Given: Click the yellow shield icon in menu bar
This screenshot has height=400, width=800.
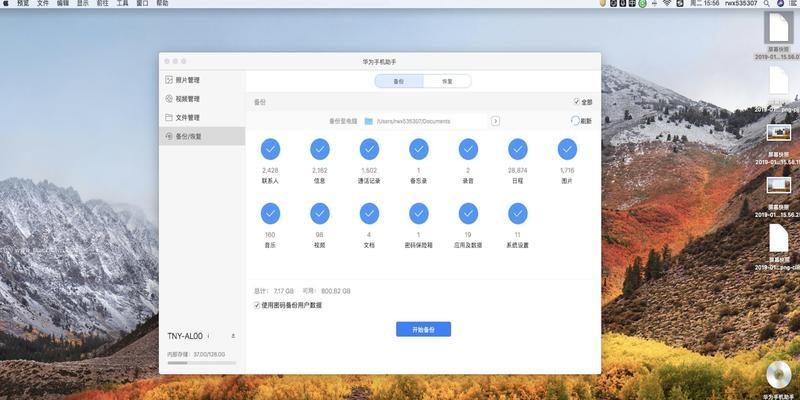Looking at the screenshot, I should [603, 3].
